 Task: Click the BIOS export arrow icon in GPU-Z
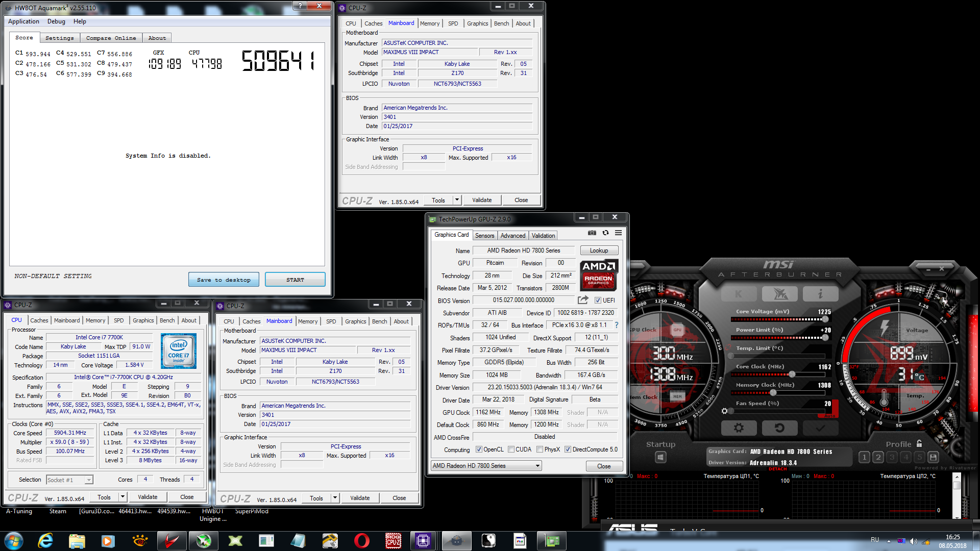(583, 300)
